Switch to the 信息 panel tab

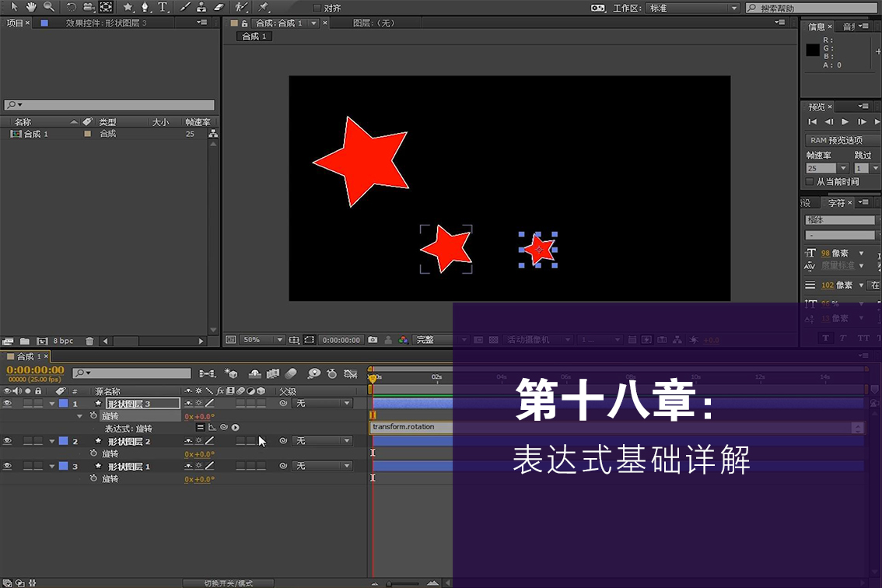[x=817, y=26]
